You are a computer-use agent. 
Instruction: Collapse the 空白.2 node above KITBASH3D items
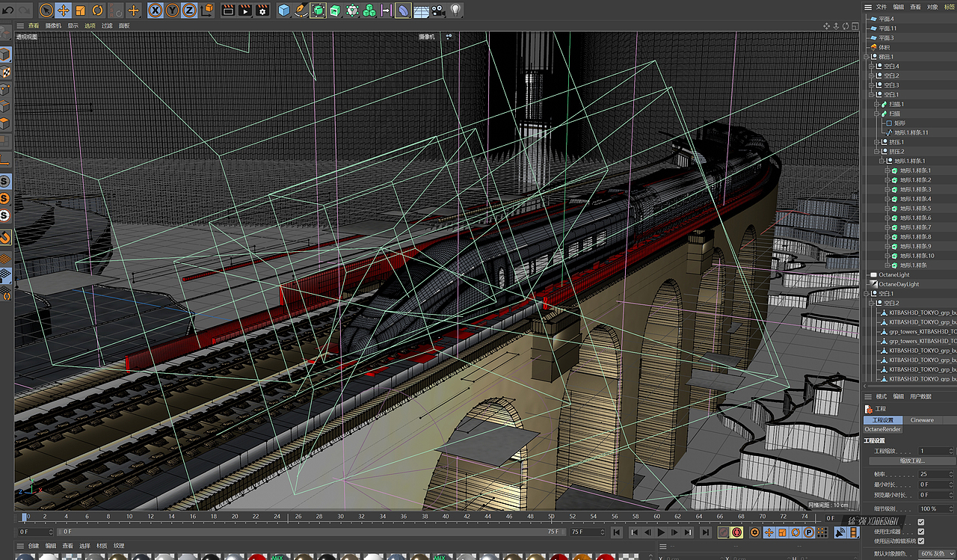click(871, 304)
